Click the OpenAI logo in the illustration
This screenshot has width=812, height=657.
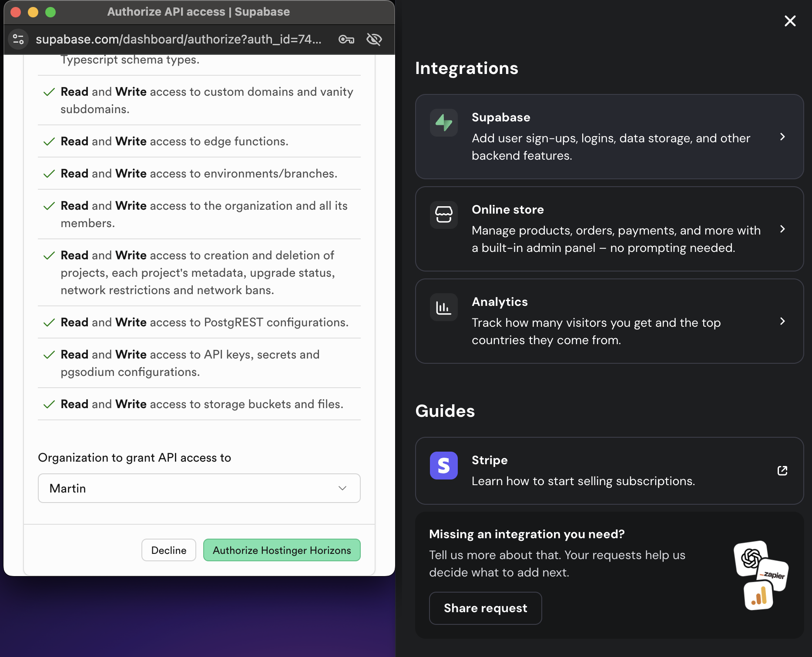click(x=750, y=559)
